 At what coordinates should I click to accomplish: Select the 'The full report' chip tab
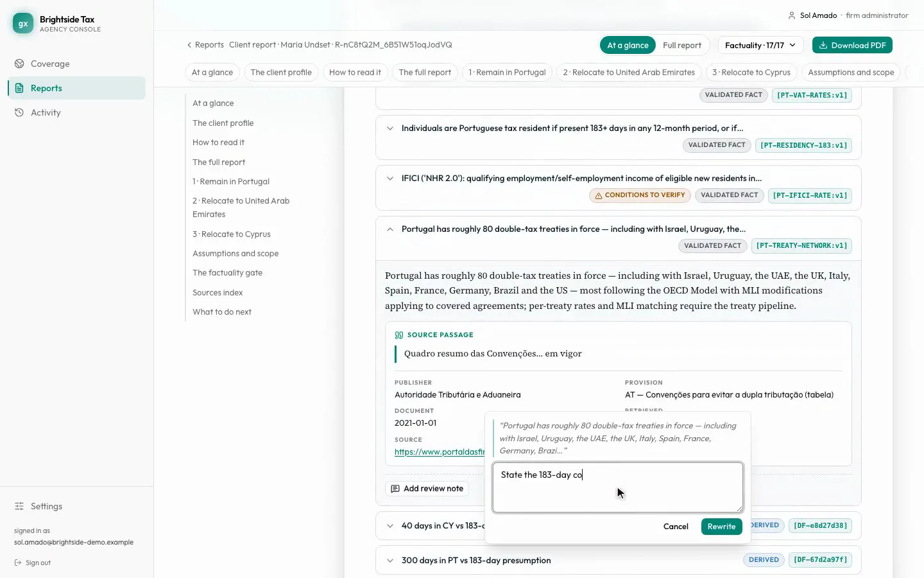tap(425, 72)
